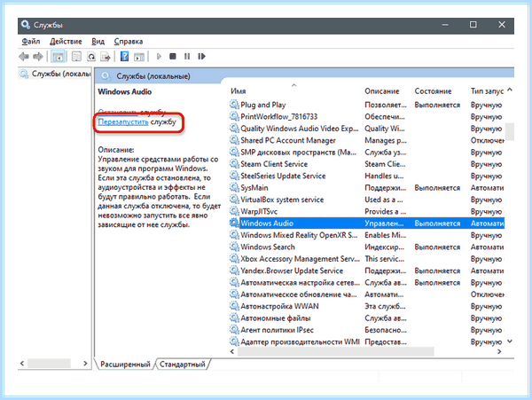Click the left pane scroll left arrow
Screen dimensions: 532x400
(x=22, y=364)
